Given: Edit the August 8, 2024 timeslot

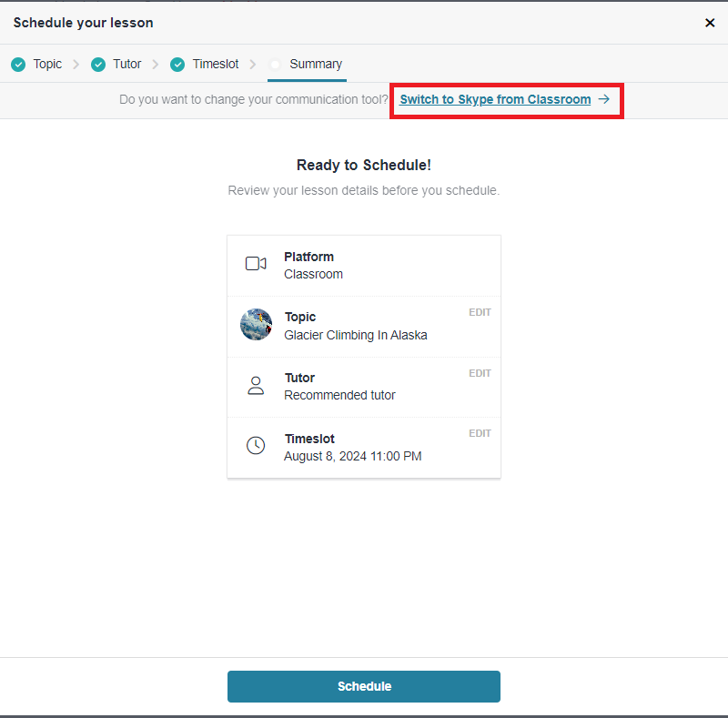Looking at the screenshot, I should pos(480,433).
